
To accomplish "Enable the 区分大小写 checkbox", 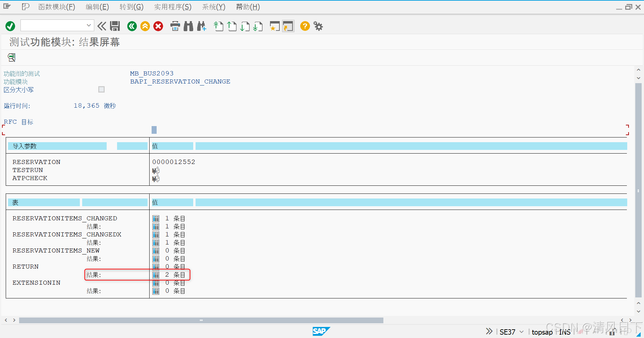I will 101,89.
